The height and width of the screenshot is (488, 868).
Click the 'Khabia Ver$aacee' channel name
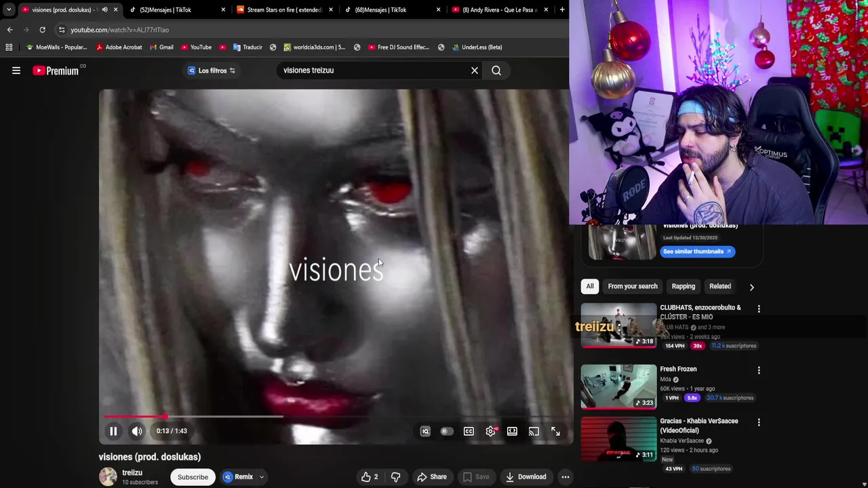(682, 441)
